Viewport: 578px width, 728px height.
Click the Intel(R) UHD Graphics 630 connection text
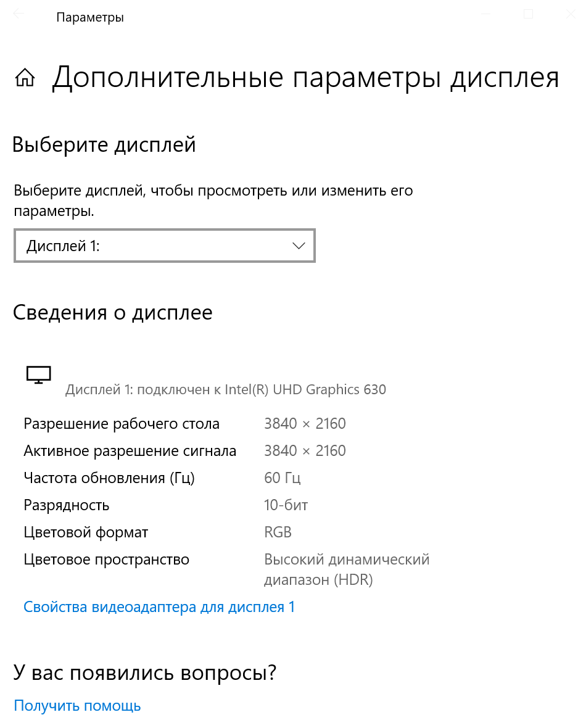coord(226,390)
